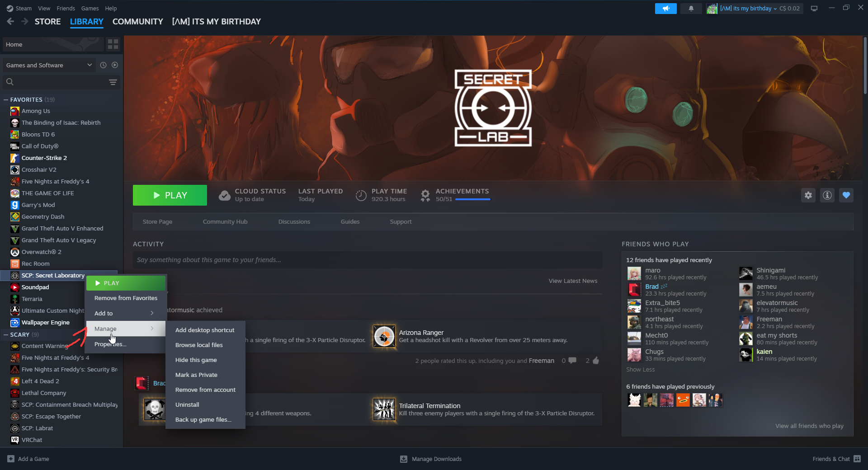
Task: Open the View menu
Action: (44, 8)
